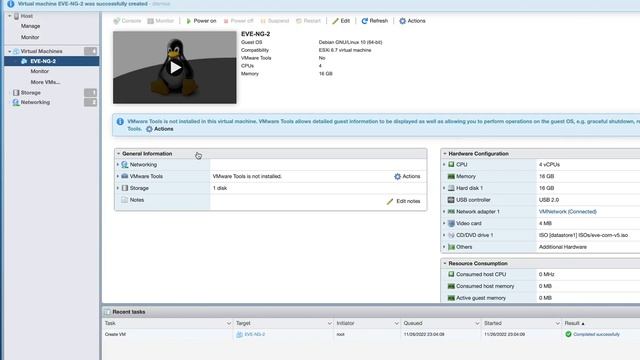Click the Notes icon

point(124,200)
